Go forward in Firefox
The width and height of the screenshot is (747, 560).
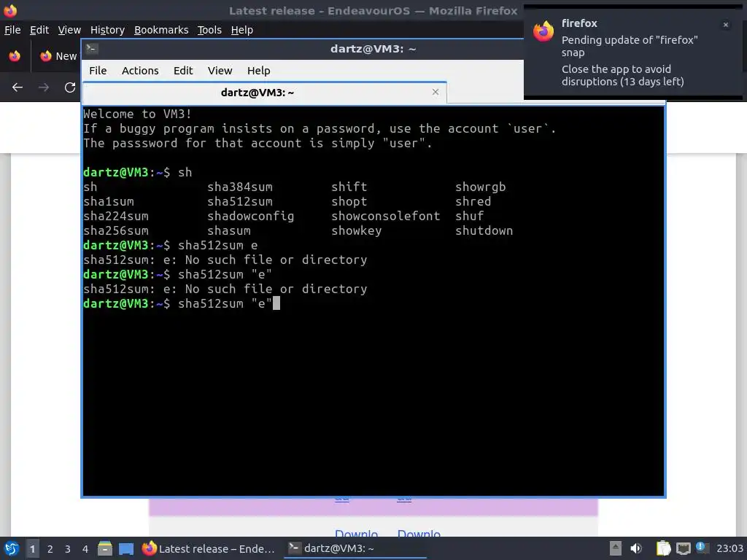click(44, 87)
